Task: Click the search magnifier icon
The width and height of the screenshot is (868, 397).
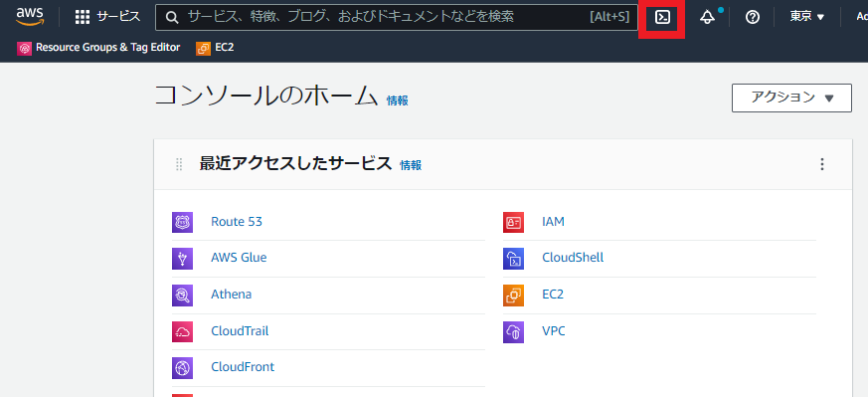Action: [172, 18]
